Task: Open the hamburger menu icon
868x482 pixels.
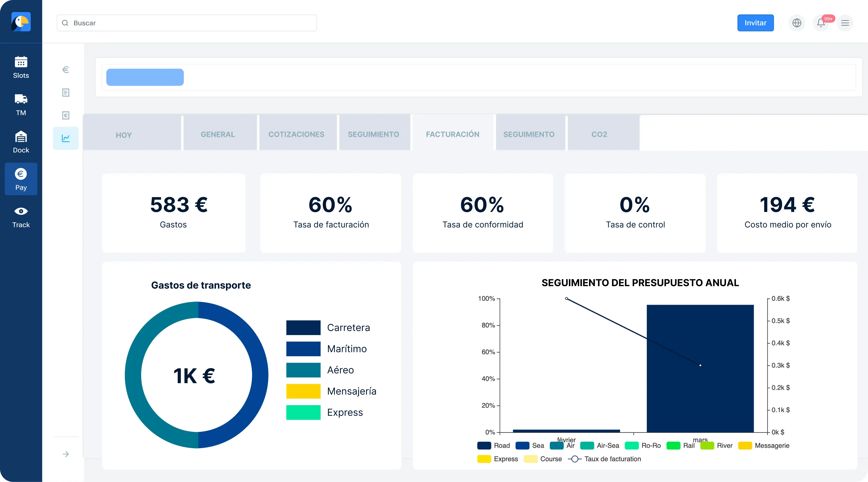Action: pyautogui.click(x=845, y=23)
